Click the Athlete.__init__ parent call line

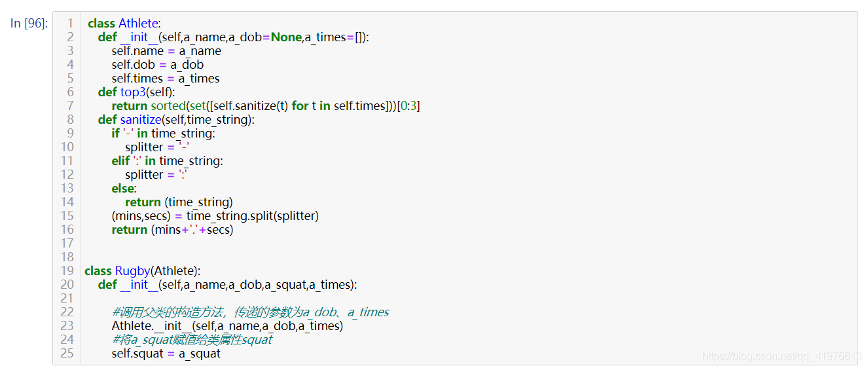227,326
